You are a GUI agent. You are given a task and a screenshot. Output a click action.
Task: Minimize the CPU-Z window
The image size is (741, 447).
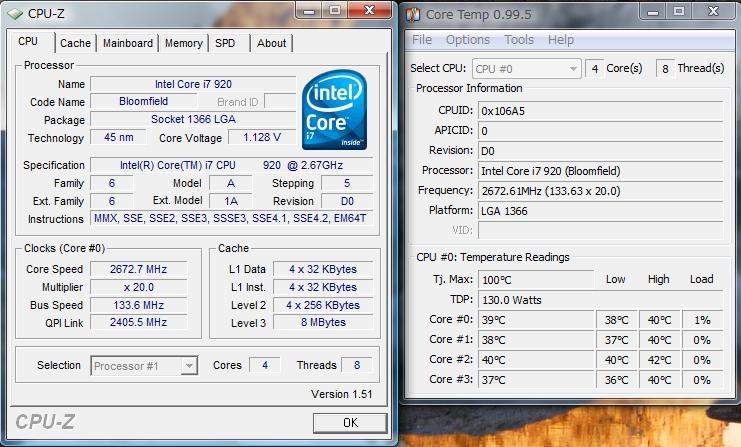[x=310, y=10]
